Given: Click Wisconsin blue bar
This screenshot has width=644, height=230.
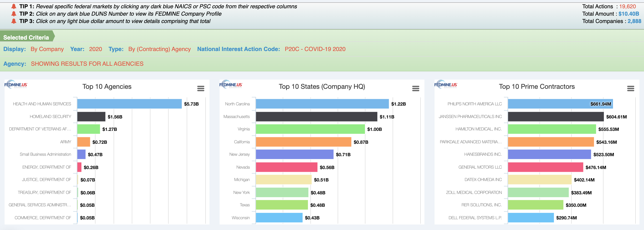Looking at the screenshot, I should (x=279, y=218).
